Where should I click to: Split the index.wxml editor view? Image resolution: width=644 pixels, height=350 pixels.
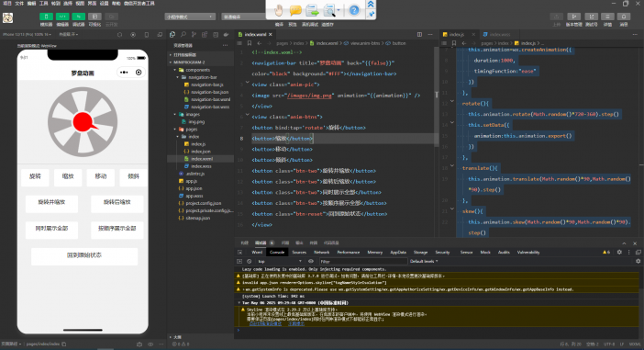coord(419,35)
